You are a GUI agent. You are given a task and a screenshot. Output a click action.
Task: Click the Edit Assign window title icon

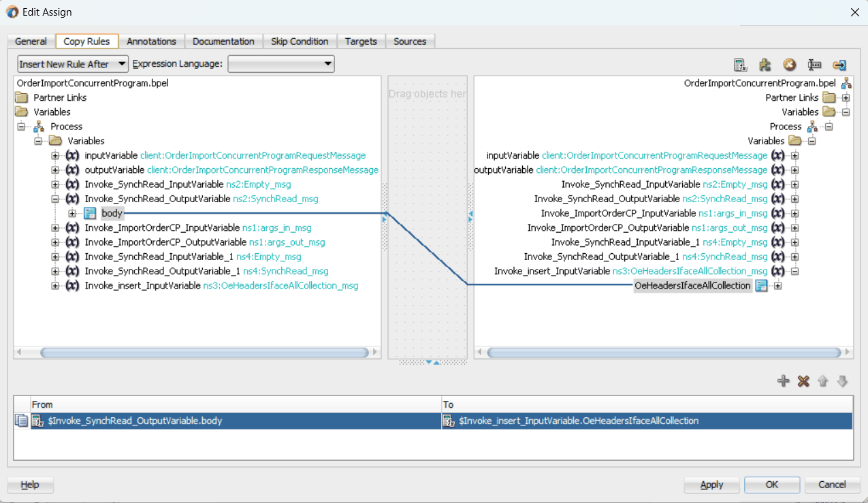tap(12, 12)
